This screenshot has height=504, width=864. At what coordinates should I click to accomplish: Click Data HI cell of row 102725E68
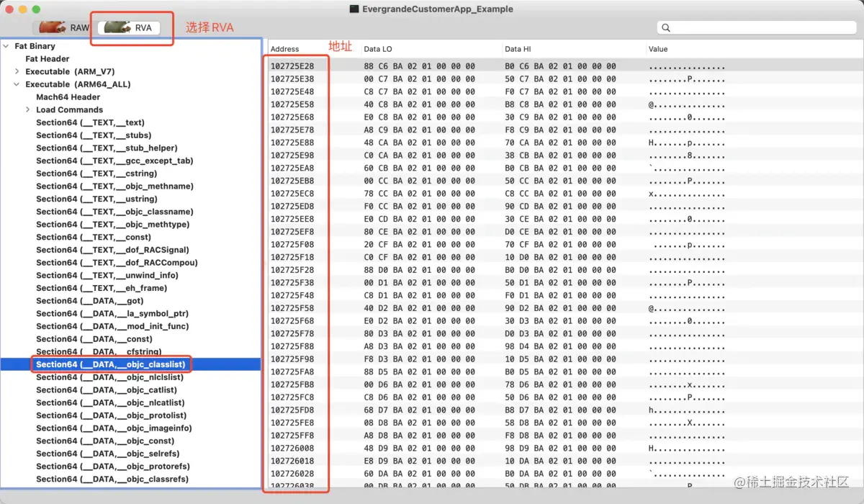(561, 117)
